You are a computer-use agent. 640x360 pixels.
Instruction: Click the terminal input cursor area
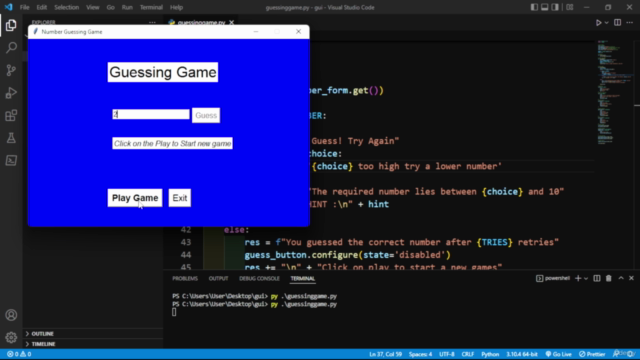click(x=174, y=312)
